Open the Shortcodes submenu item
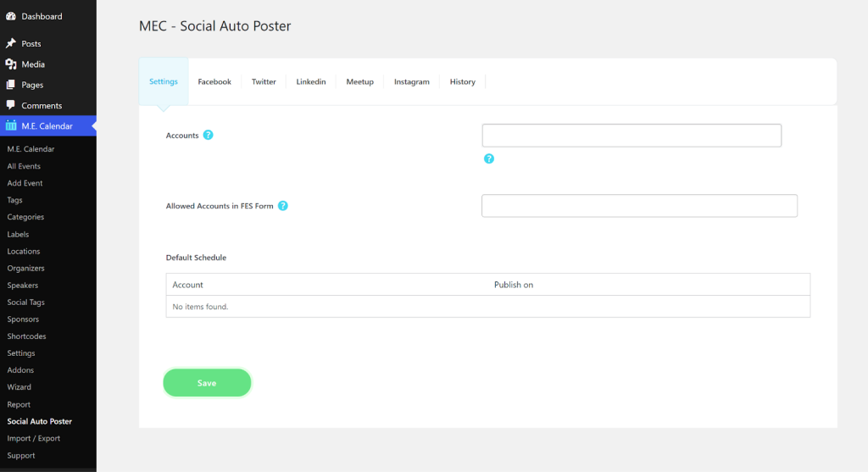The image size is (868, 472). pos(26,336)
